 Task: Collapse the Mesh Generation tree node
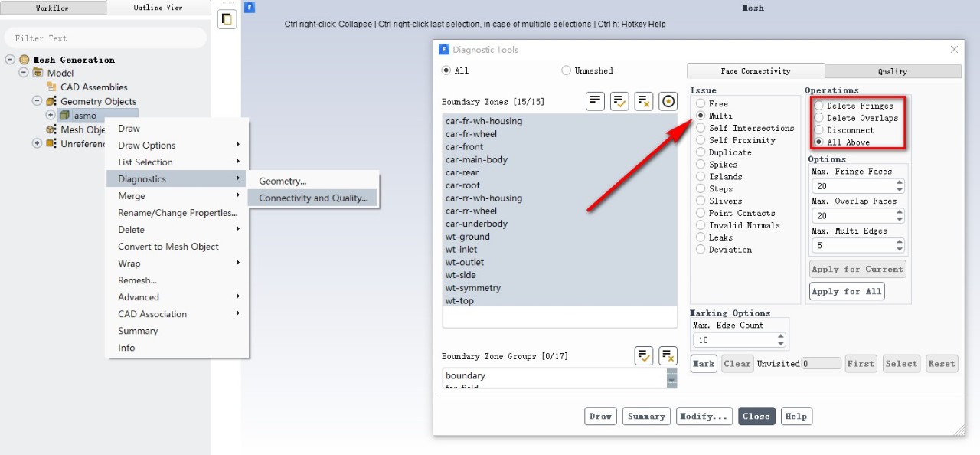coord(10,60)
